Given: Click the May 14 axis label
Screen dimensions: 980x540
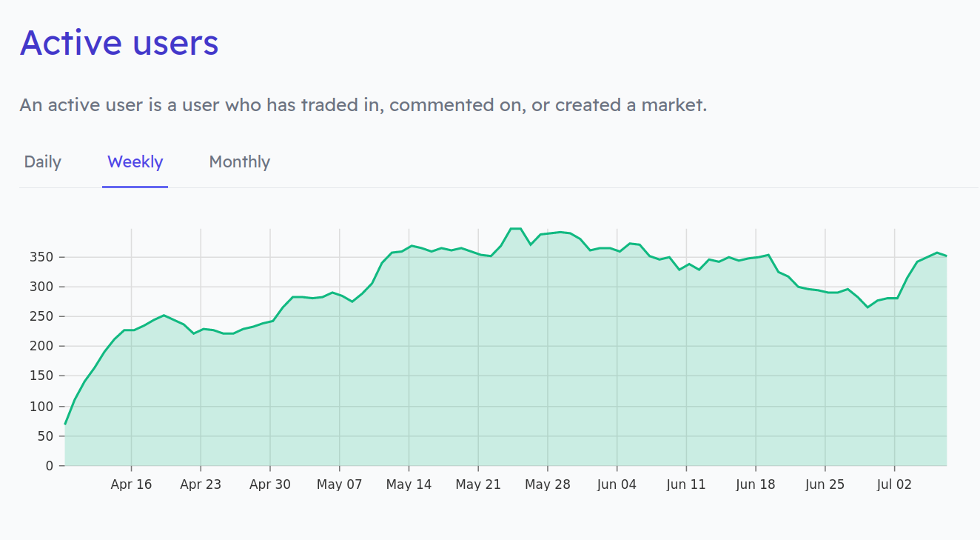Looking at the screenshot, I should [x=409, y=484].
